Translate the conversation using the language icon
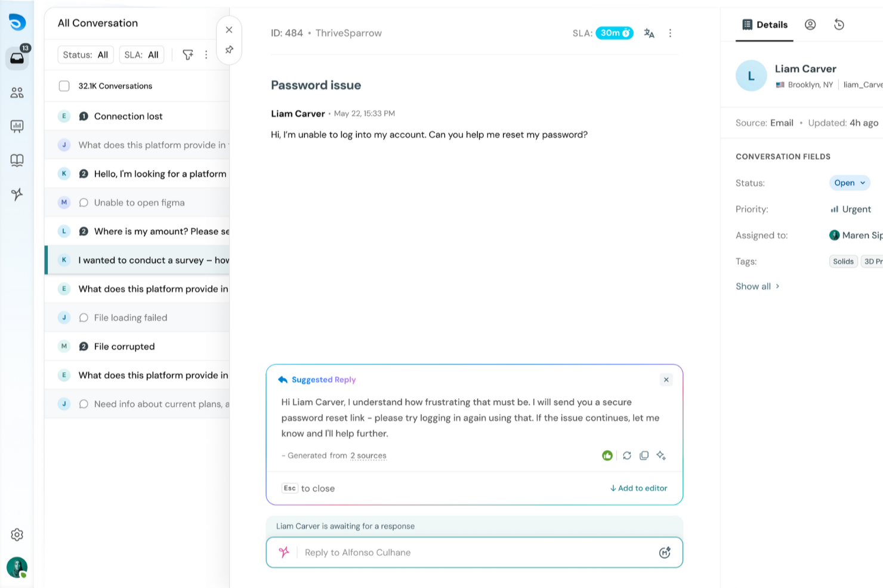The height and width of the screenshot is (588, 883). tap(649, 33)
